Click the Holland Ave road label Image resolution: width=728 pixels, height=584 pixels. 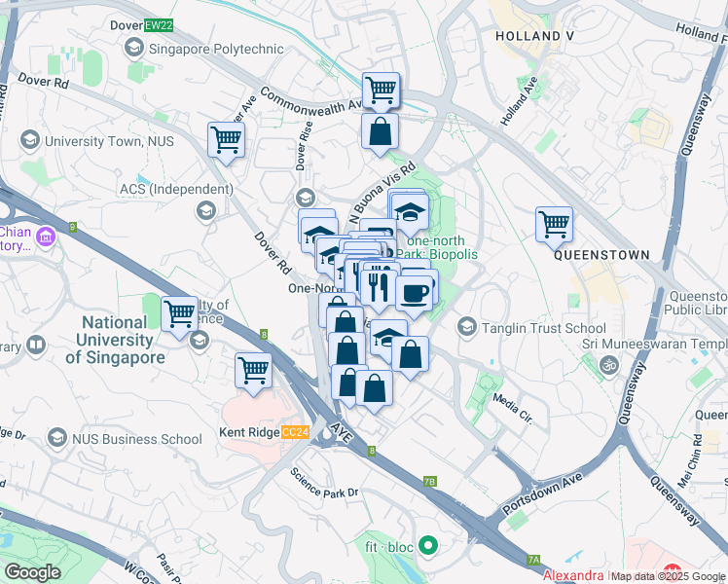520,101
